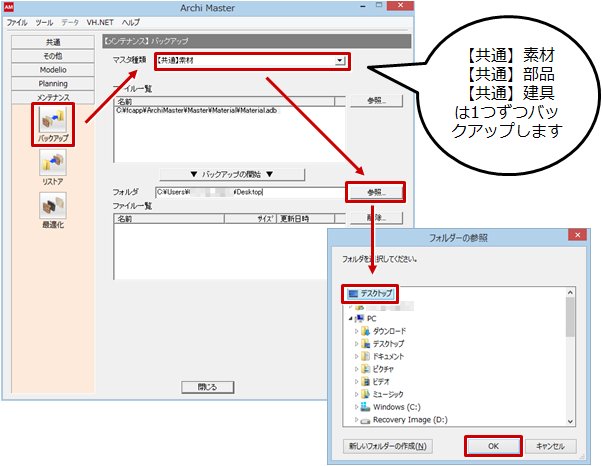Select the Windows (C:) drive icon
Viewport: 602px width, 466px height.
pyautogui.click(x=366, y=408)
